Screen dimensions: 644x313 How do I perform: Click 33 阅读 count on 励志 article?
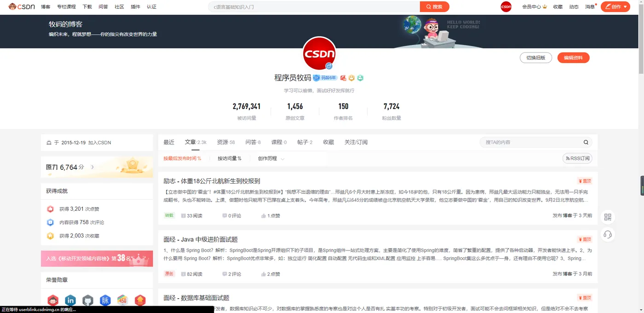[x=192, y=216]
